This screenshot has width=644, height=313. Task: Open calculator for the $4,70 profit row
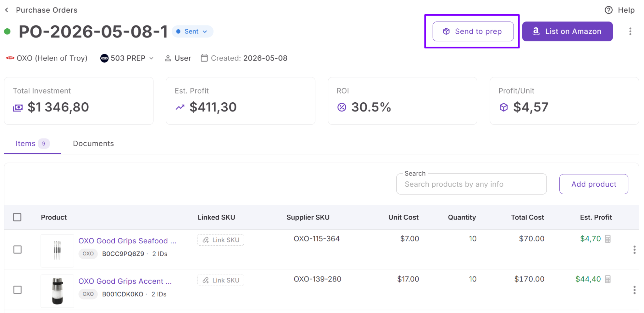tap(608, 239)
